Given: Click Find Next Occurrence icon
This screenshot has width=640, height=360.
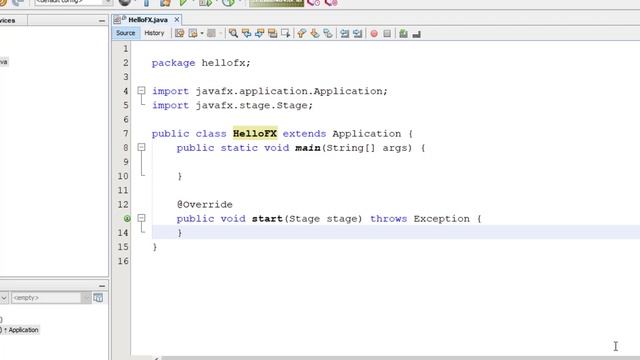Looking at the screenshot, I should coord(259,33).
